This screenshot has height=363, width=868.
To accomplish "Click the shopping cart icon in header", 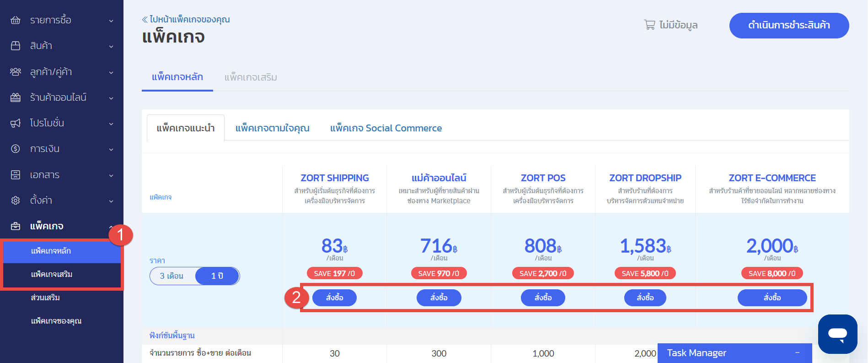I will pyautogui.click(x=649, y=25).
